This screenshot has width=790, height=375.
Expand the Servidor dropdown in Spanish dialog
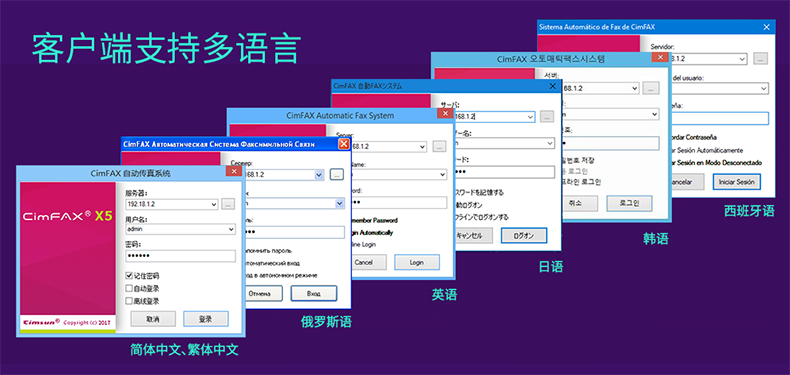[x=742, y=58]
